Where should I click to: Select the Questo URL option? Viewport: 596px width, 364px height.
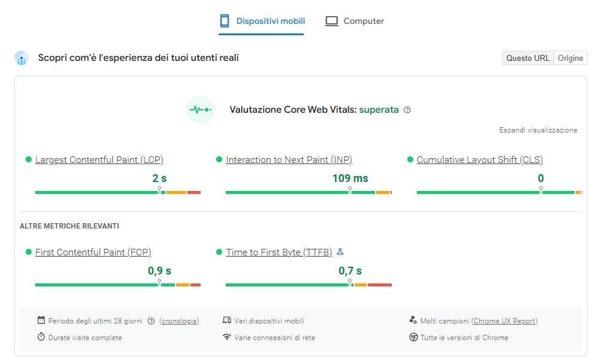tap(527, 58)
